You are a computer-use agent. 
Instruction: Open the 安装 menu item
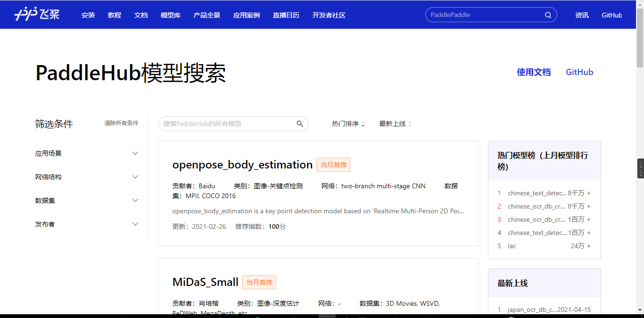[x=88, y=15]
